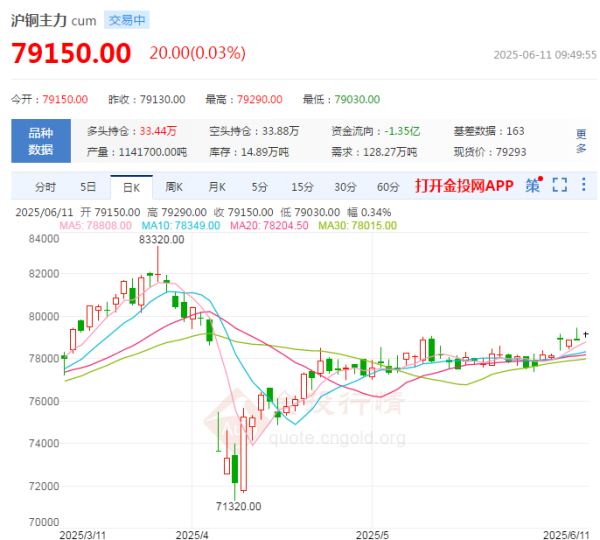This screenshot has width=600, height=540.
Task: Switch to the 15分 interval tab
Action: 302,187
